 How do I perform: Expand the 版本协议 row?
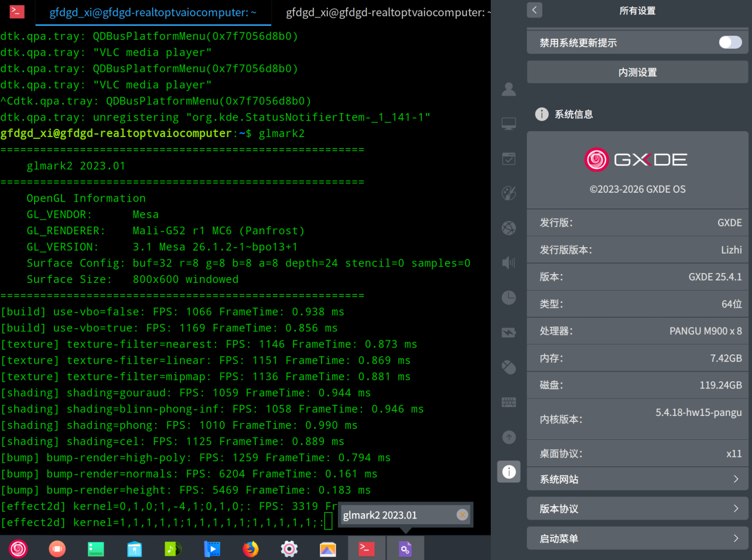click(638, 508)
